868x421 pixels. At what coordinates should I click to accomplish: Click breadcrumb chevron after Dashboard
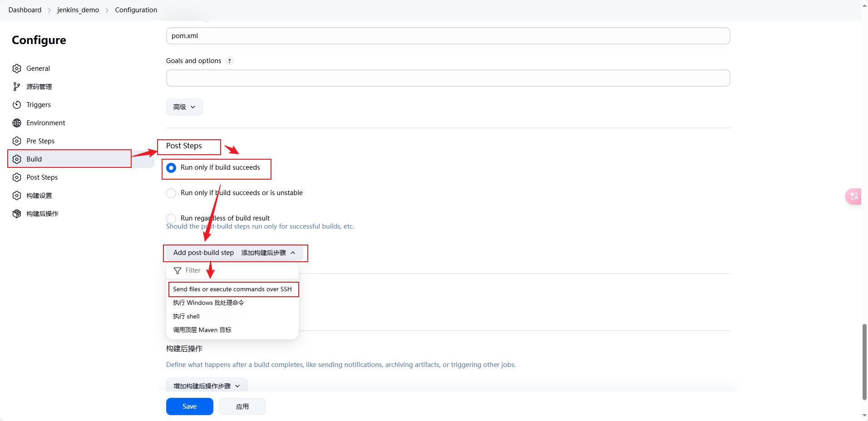click(x=49, y=10)
